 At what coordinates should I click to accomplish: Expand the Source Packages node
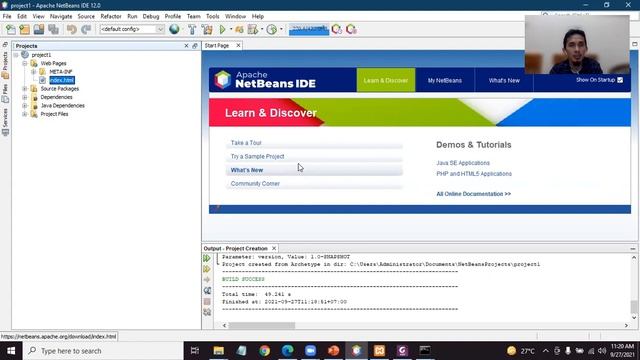click(25, 89)
